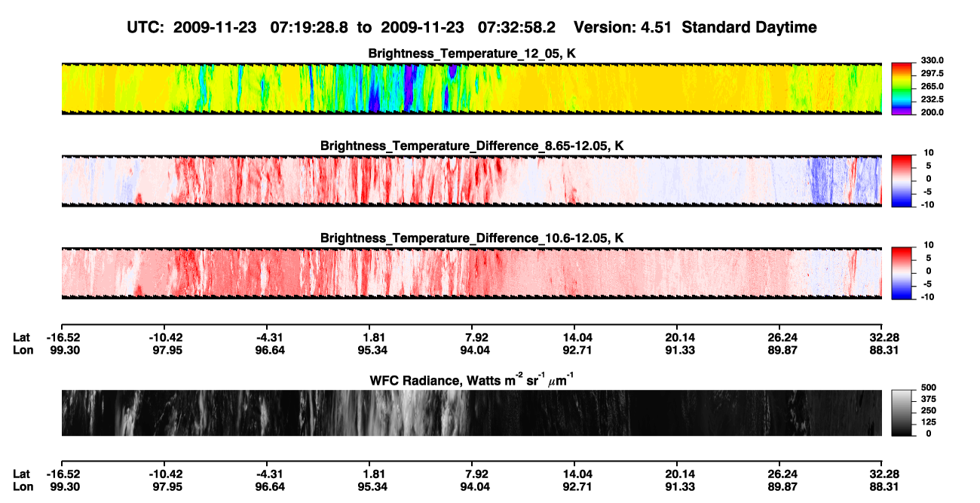Click the red-blue colorbar beside the 8.65-12.05 panel

click(x=902, y=181)
